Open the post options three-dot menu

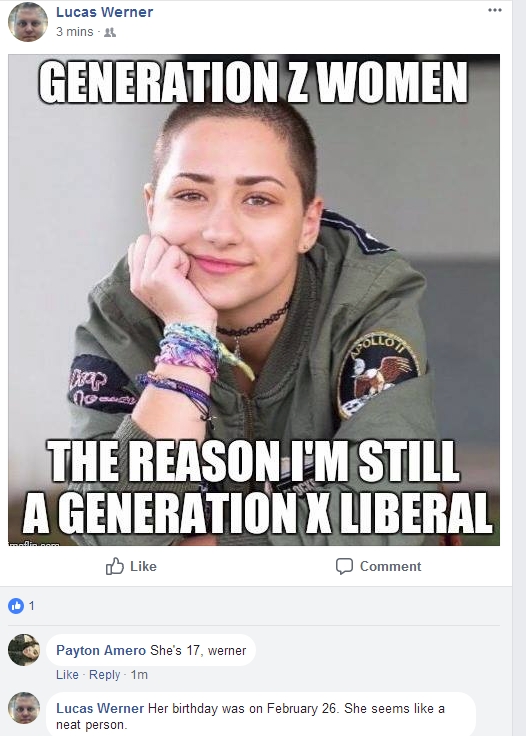pyautogui.click(x=495, y=10)
